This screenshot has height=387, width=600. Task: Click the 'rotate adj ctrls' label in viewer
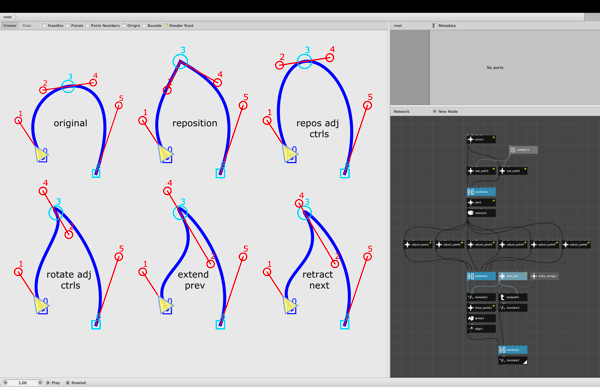[69, 280]
